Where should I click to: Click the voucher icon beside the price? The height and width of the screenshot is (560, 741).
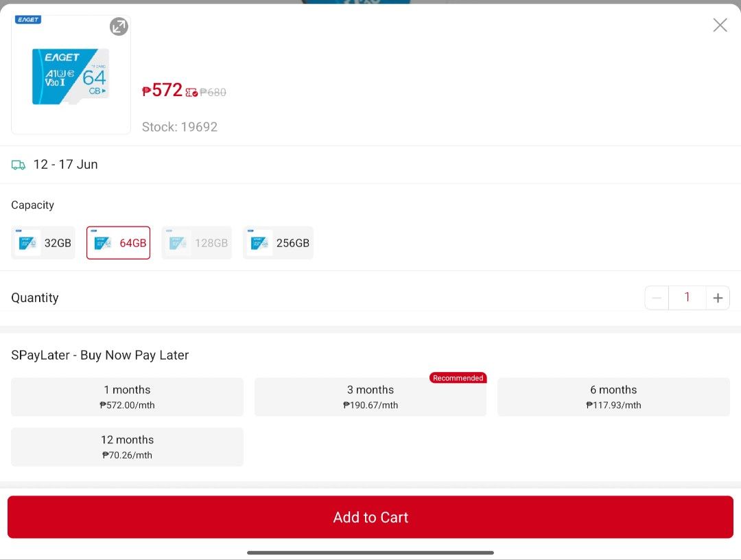coord(191,93)
